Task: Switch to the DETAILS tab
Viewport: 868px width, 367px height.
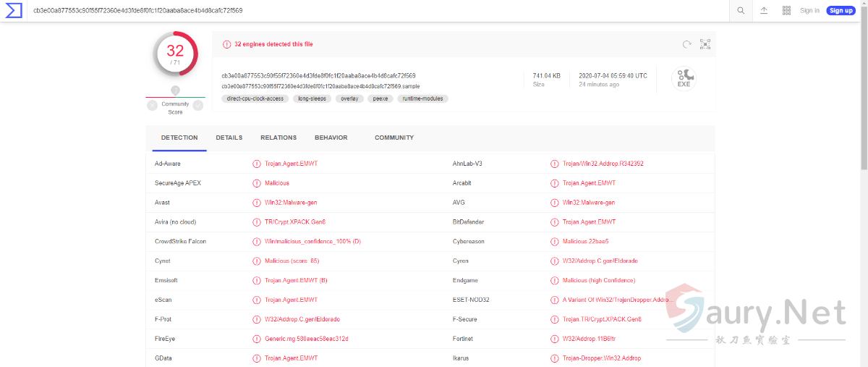Action: (229, 138)
